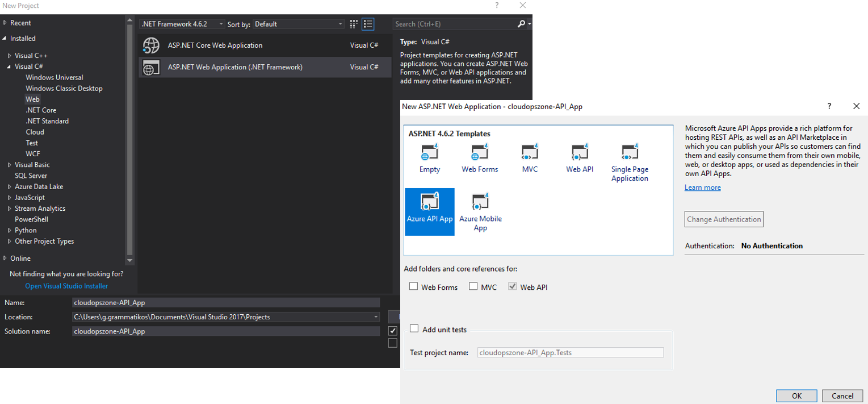The width and height of the screenshot is (868, 404).
Task: Select Windows Universal under Visual C#
Action: [x=54, y=77]
